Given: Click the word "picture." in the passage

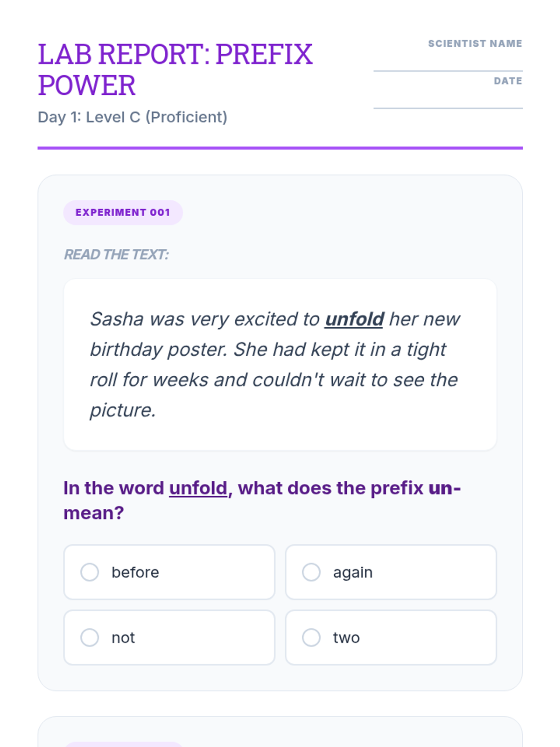Looking at the screenshot, I should [122, 410].
